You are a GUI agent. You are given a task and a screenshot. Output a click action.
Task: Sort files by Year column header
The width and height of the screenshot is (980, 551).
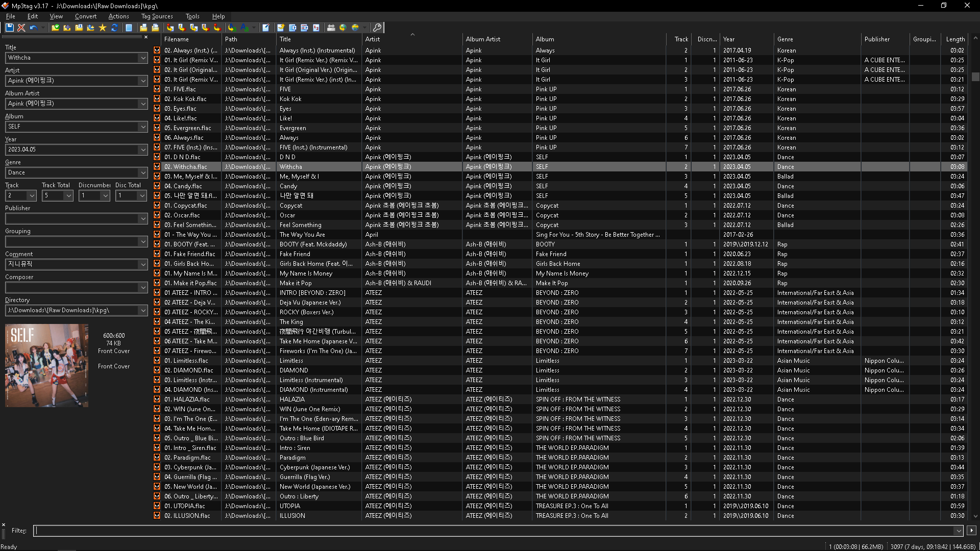pos(747,39)
